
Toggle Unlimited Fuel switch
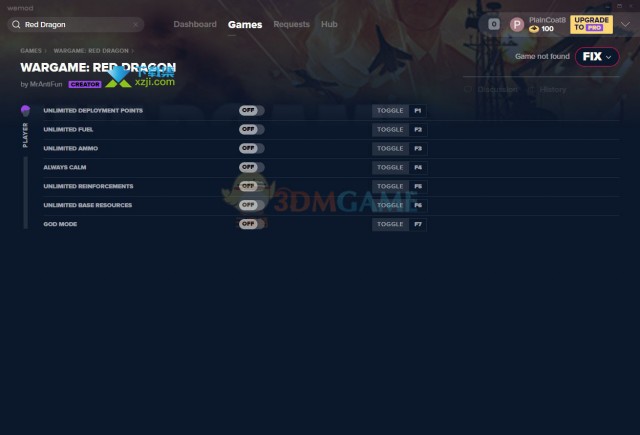(252, 129)
